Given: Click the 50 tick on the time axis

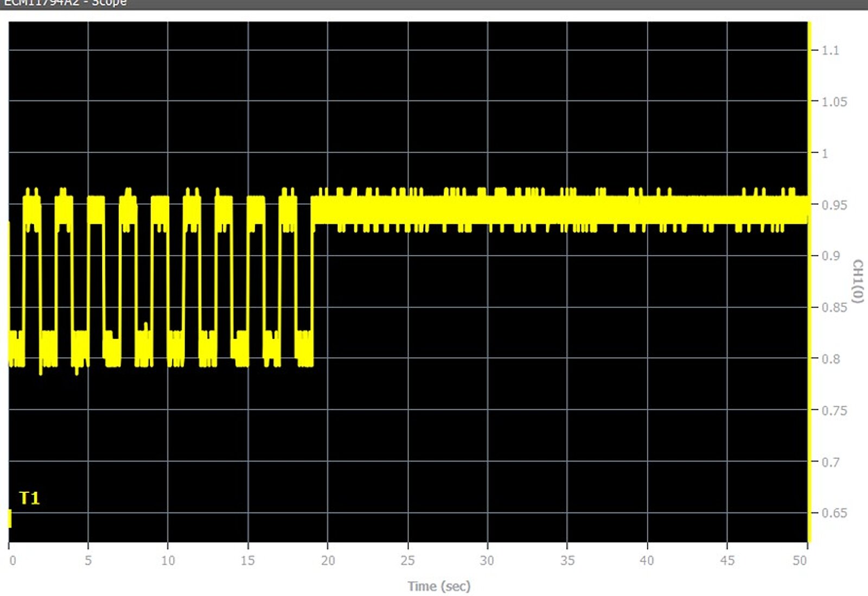Looking at the screenshot, I should pos(799,560).
